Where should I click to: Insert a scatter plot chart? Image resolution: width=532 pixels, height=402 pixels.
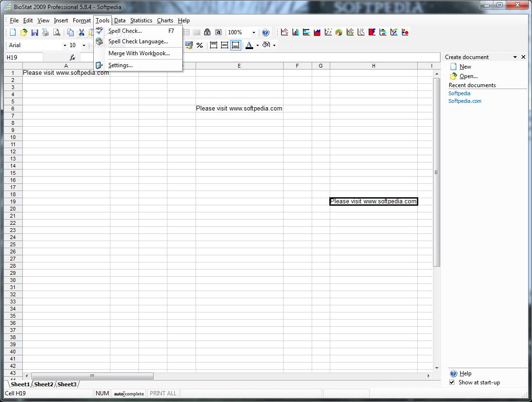[x=328, y=32]
